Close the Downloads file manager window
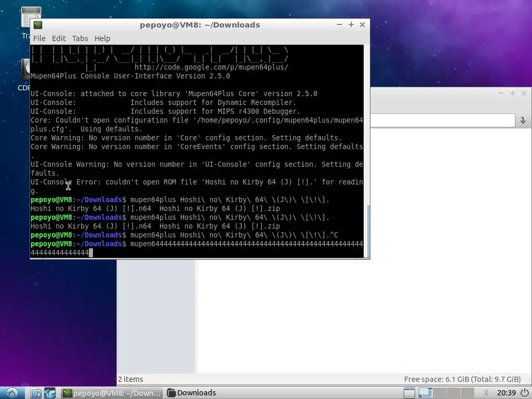Viewport: 532px width, 399px height. (524, 93)
